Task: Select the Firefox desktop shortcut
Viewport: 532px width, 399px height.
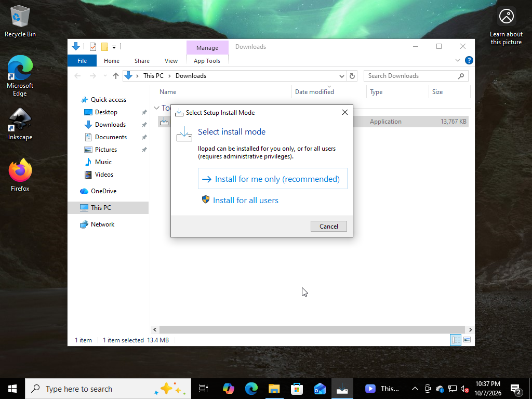Action: [20, 175]
